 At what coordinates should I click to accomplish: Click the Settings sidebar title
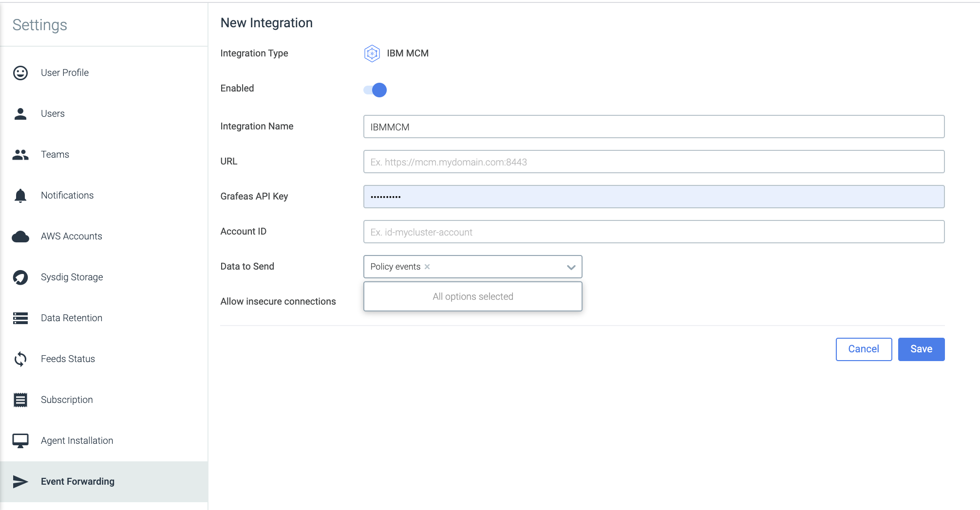(40, 25)
